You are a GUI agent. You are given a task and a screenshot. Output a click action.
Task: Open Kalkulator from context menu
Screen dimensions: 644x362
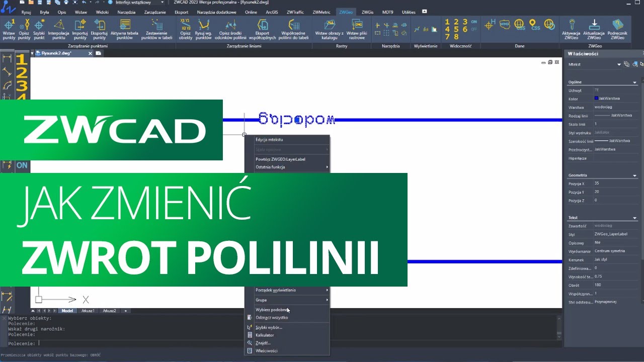[x=287, y=335]
